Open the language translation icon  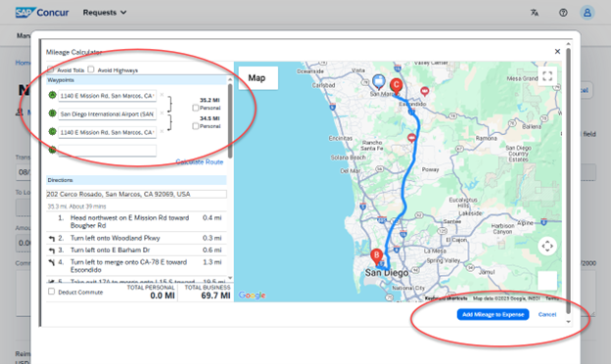click(535, 13)
